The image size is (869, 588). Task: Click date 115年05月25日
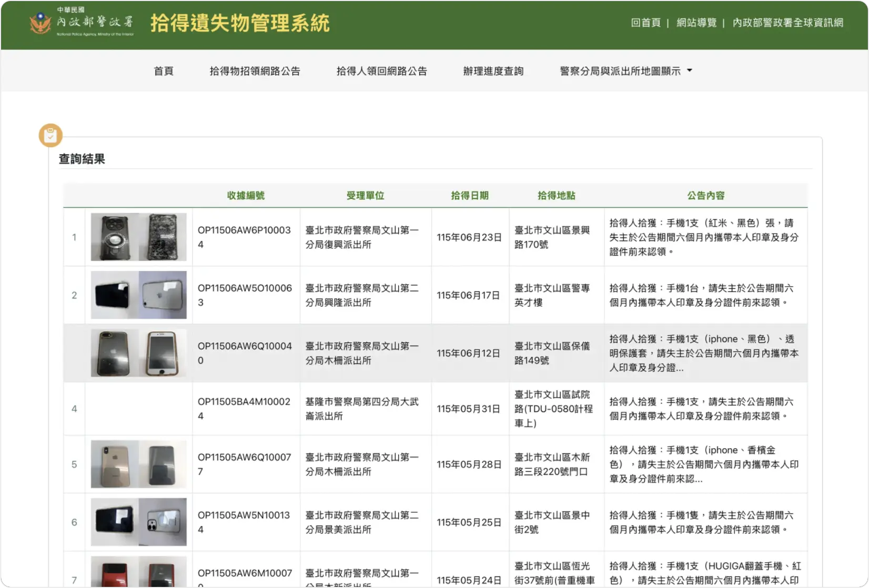[x=468, y=522]
